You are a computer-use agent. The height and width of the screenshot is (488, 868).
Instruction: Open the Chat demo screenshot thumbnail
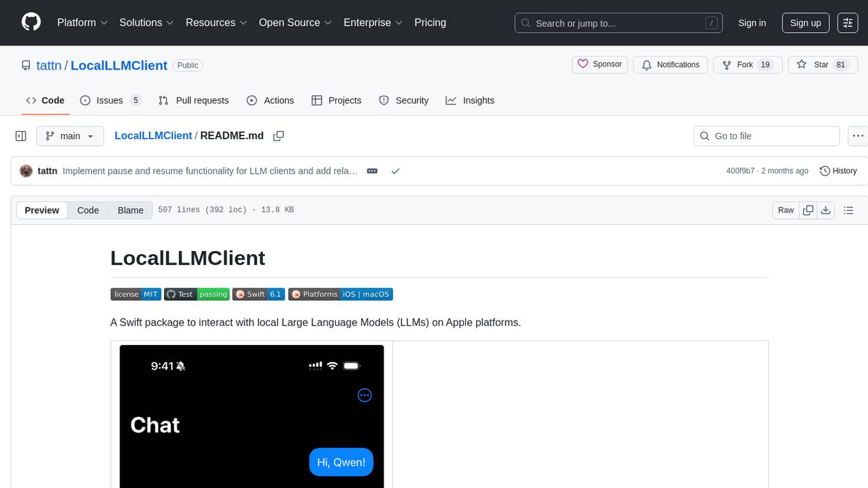click(x=251, y=416)
